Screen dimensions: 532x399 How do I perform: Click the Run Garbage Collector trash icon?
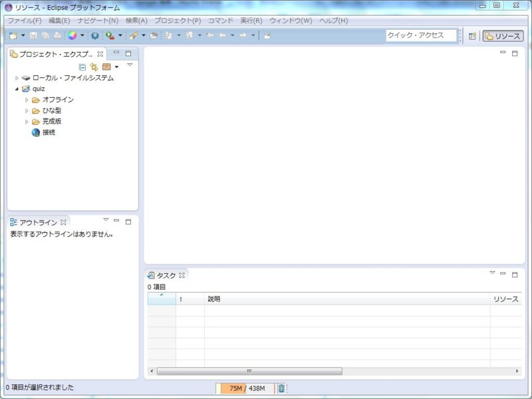[281, 388]
